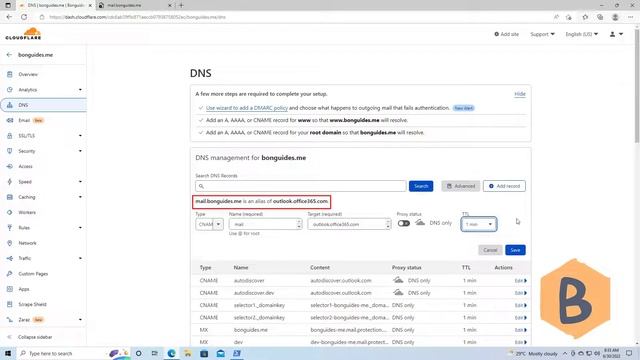
Task: Expand the Caching submenu arrow
Action: click(x=80, y=197)
